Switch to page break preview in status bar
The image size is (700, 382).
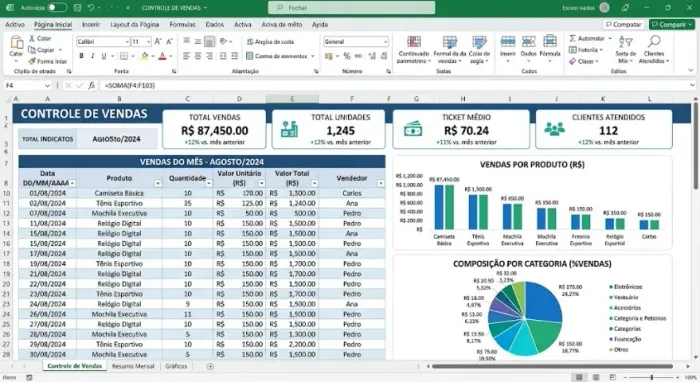[612, 378]
